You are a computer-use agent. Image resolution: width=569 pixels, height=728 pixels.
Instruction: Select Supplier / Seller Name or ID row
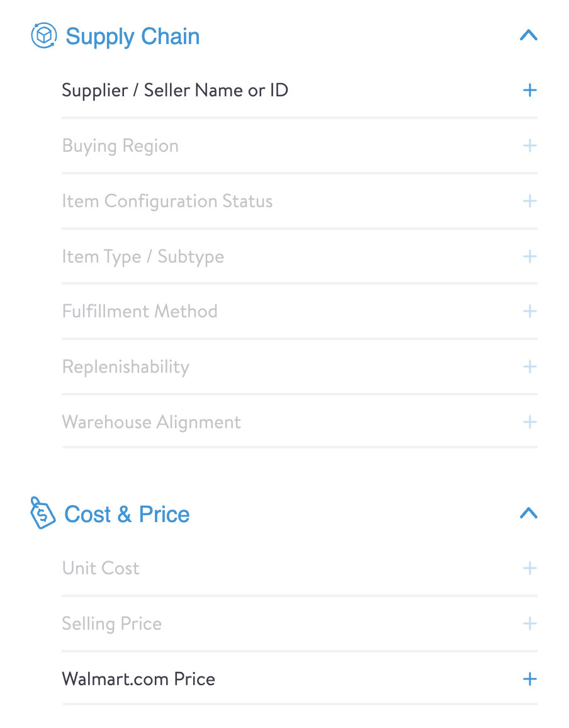click(300, 90)
